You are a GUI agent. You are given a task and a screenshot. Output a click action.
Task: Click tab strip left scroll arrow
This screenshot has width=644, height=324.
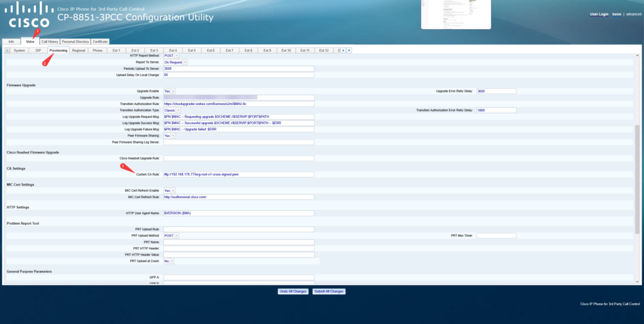coord(7,50)
